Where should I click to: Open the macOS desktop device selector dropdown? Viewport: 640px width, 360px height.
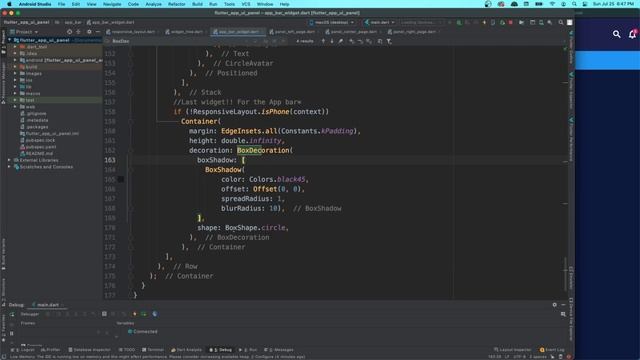pyautogui.click(x=331, y=22)
